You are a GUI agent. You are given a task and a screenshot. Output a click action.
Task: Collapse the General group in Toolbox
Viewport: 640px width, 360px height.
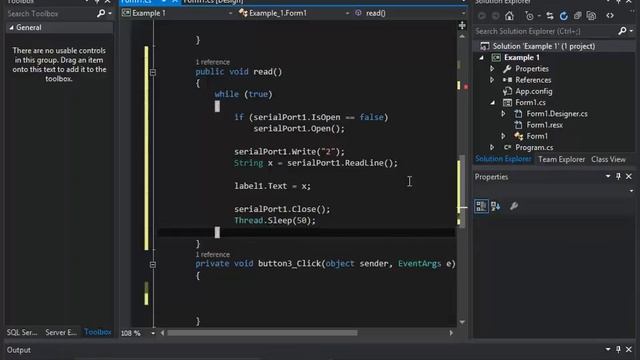pyautogui.click(x=11, y=28)
